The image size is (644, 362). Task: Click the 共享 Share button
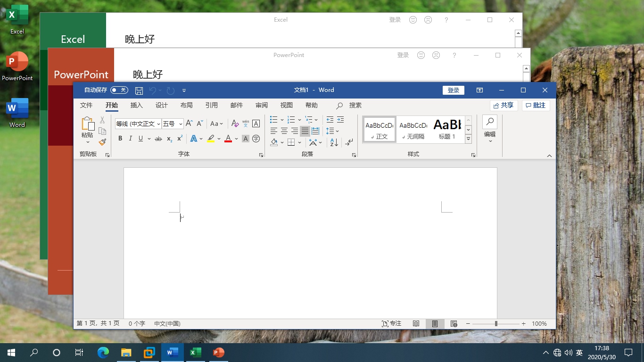[x=504, y=106]
